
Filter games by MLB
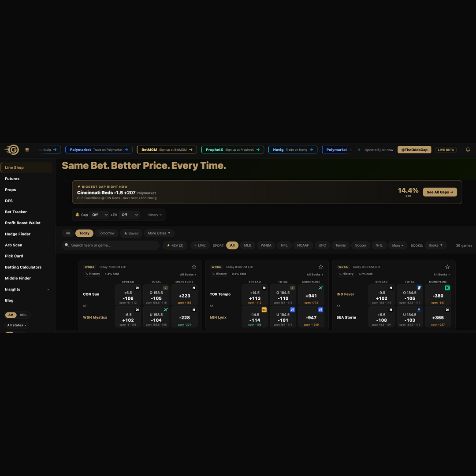(x=248, y=245)
